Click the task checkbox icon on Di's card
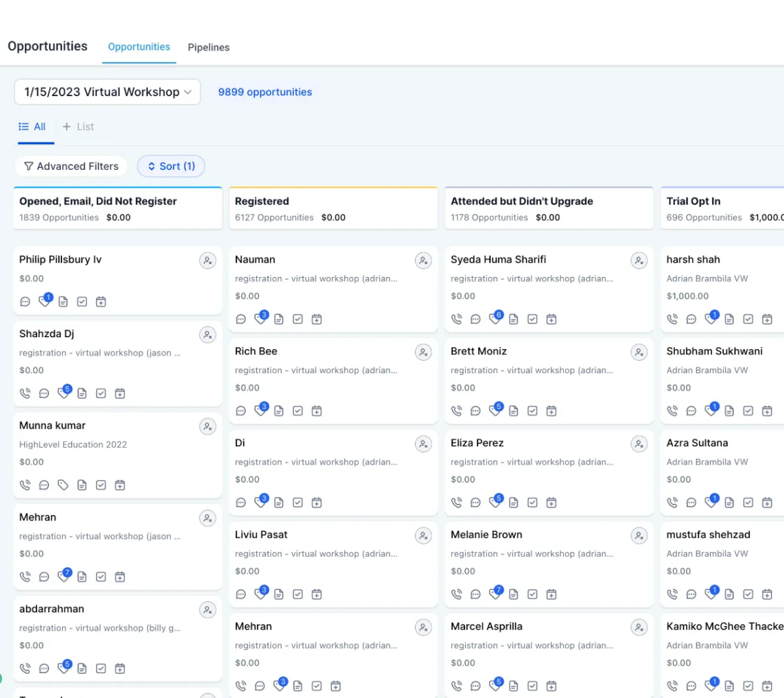This screenshot has height=698, width=784. [x=298, y=503]
